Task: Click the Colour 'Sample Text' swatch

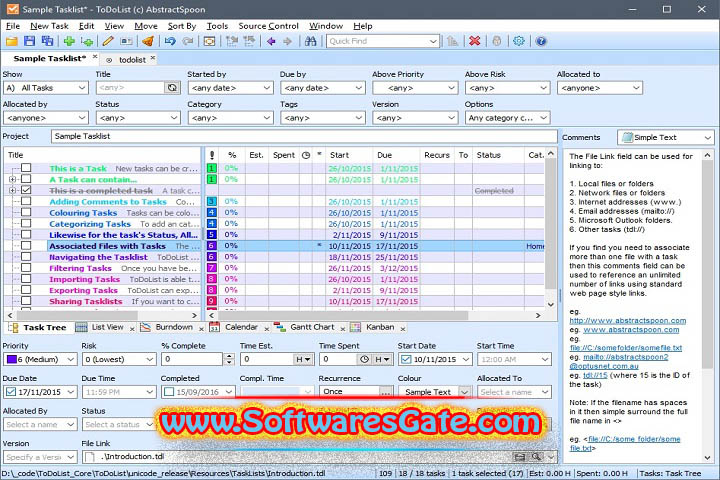Action: (428, 392)
